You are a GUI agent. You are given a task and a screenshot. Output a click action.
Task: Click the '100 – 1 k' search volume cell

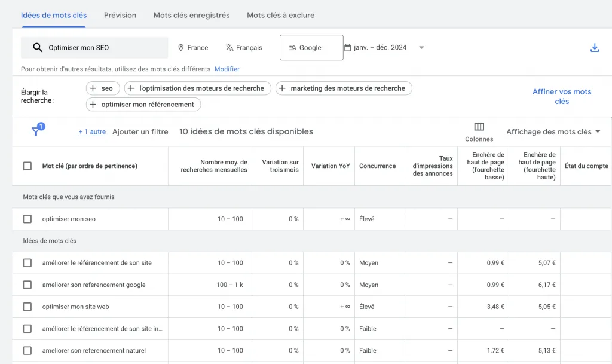[229, 285]
